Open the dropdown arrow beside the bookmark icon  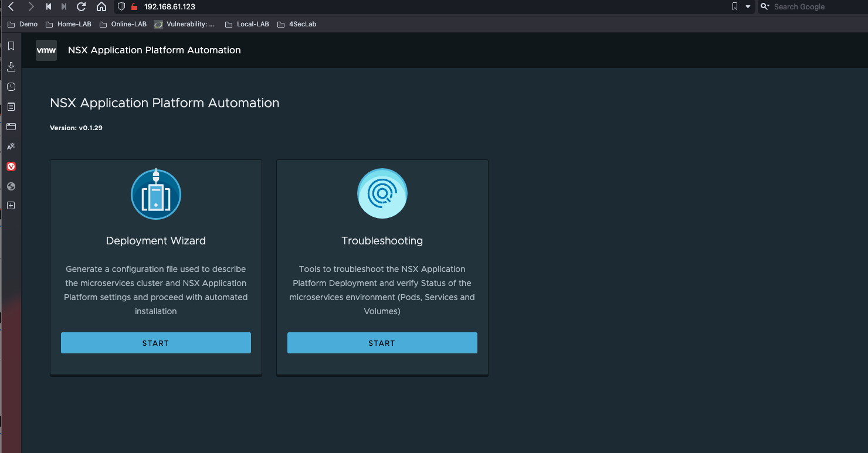748,7
